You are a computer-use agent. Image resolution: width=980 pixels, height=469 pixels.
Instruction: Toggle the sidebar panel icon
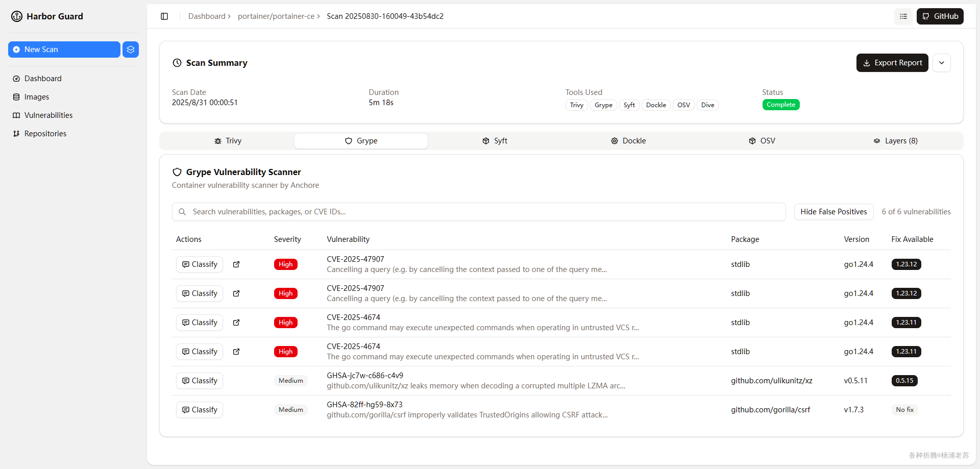[164, 16]
